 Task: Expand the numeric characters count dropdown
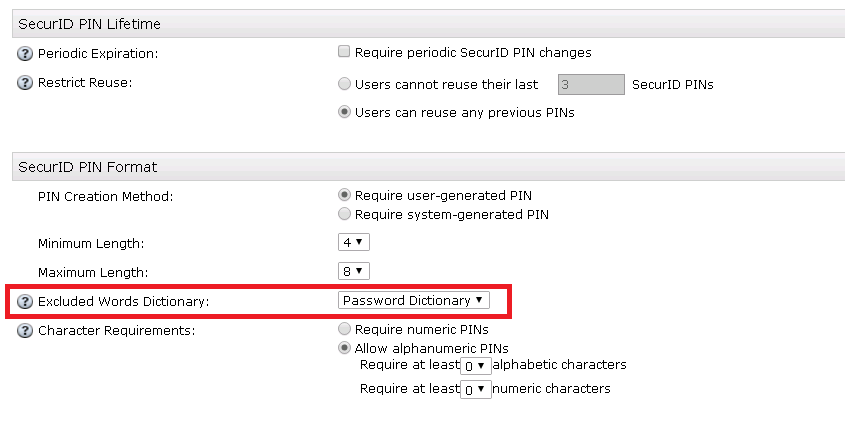pos(476,389)
